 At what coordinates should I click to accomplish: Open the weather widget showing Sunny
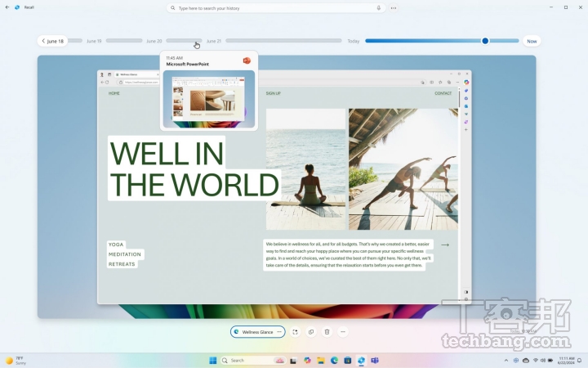(16, 361)
